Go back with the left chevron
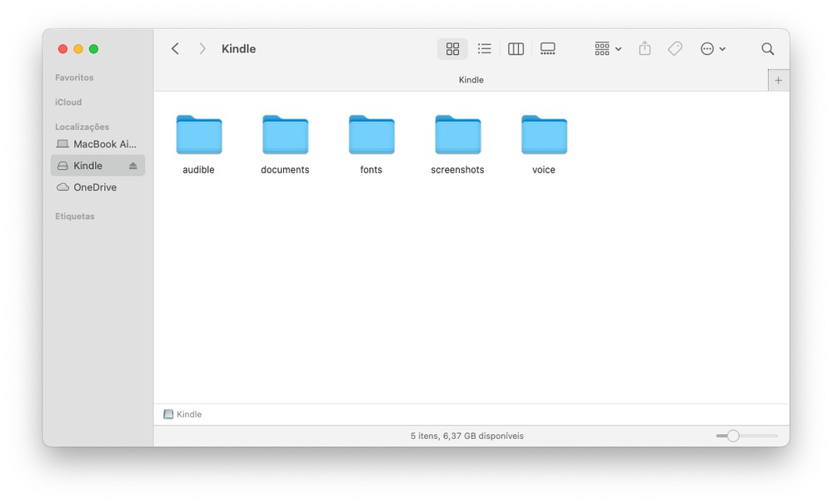Screen dimensions: 833x504 click(175, 49)
